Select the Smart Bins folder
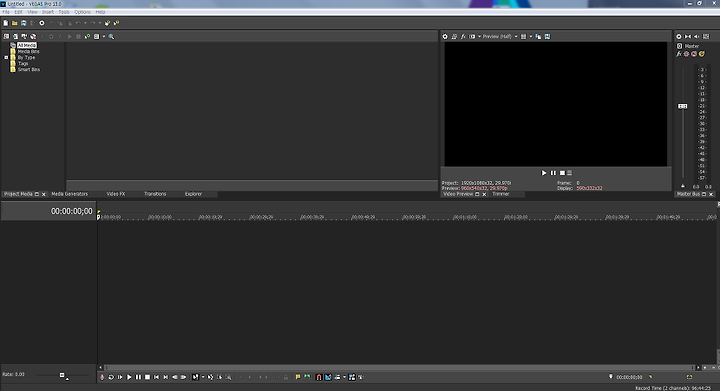This screenshot has height=391, width=720. click(x=28, y=69)
